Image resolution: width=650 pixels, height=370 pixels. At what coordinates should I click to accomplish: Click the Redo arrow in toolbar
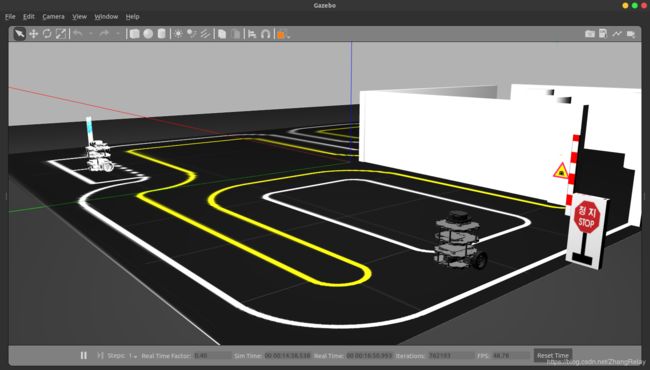click(x=104, y=34)
